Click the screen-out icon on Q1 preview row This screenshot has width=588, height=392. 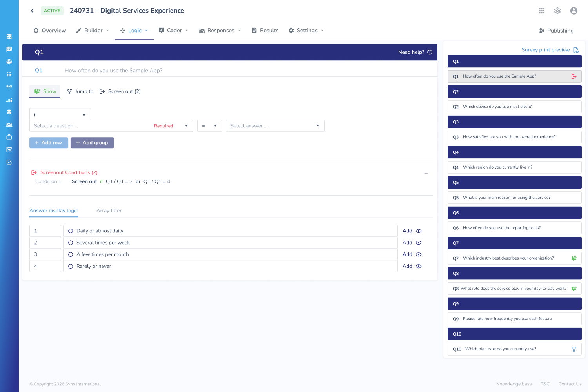click(x=574, y=76)
